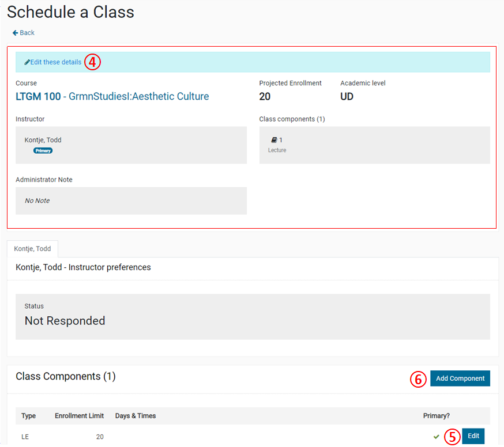Click the Add Component button
Screen dimensions: 504x447
pyautogui.click(x=460, y=378)
